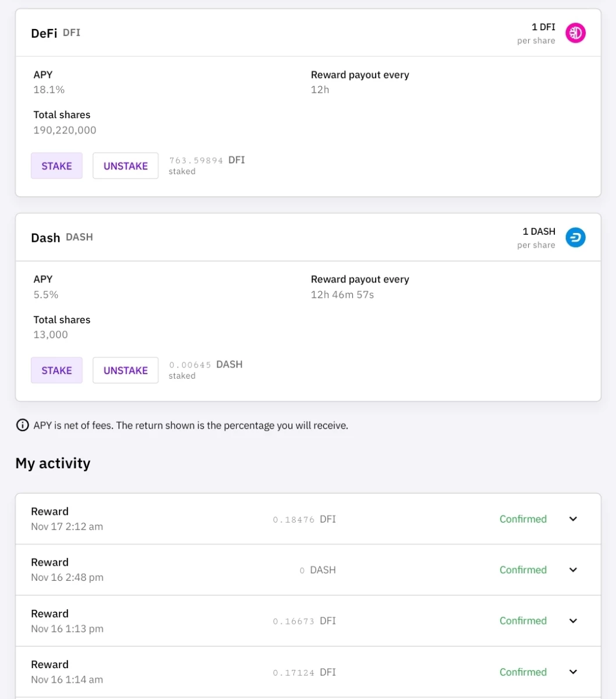Screen dimensions: 616x699
Task: Click Confirmed status on Nov 17 reward
Action: point(523,519)
